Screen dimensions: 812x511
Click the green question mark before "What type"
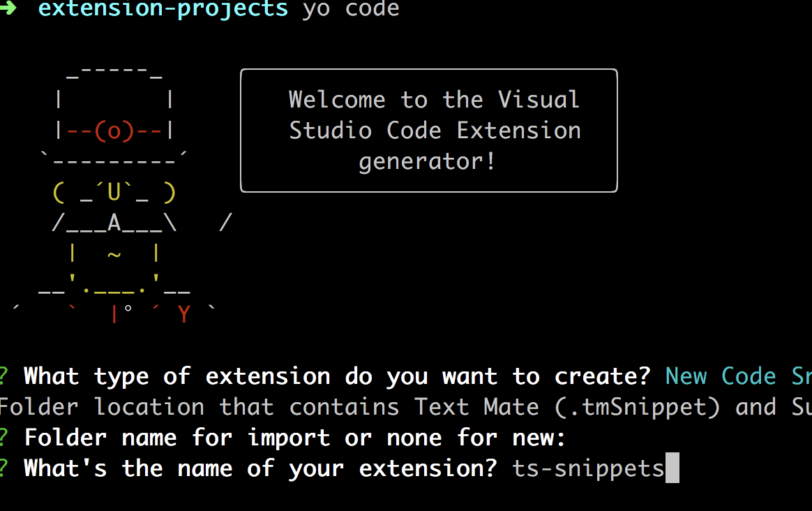click(3, 376)
